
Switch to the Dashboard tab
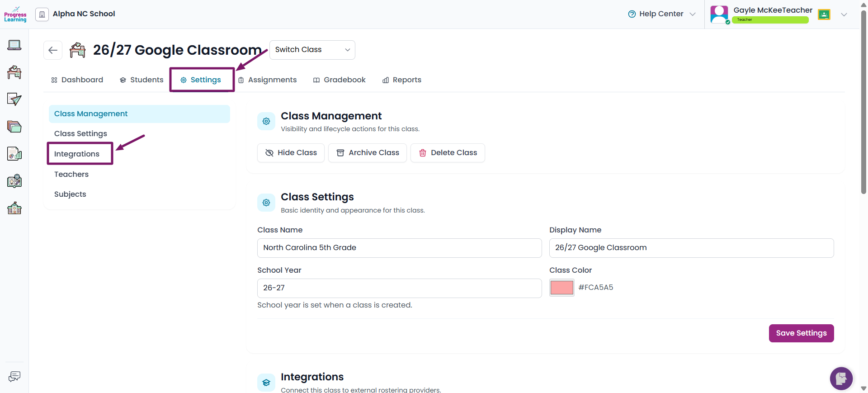click(77, 80)
